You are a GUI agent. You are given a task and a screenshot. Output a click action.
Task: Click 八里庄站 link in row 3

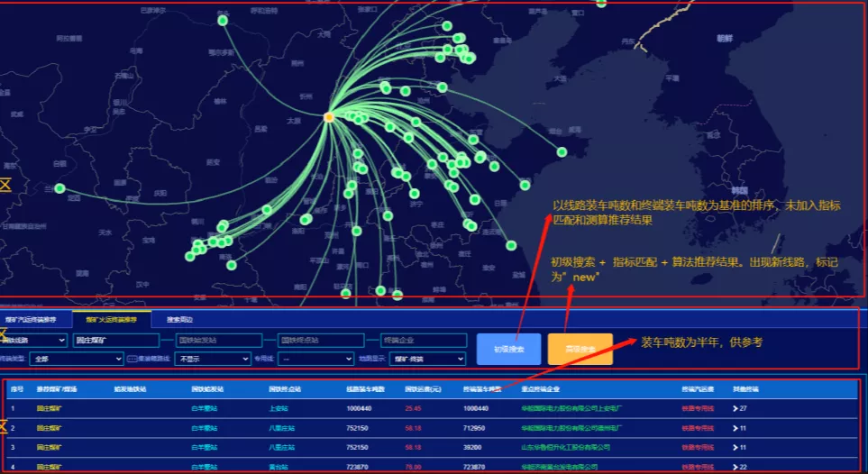pyautogui.click(x=282, y=448)
